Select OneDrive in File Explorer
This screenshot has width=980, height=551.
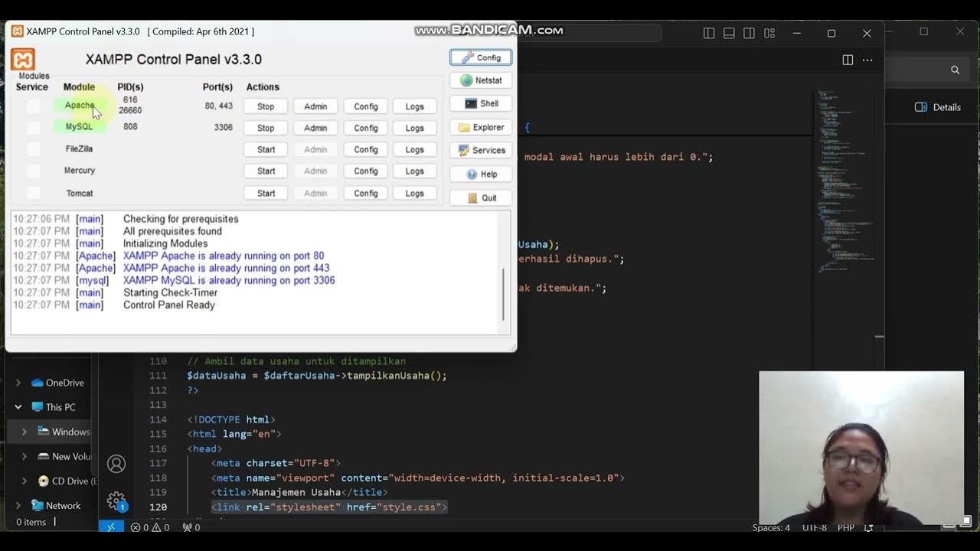click(57, 383)
